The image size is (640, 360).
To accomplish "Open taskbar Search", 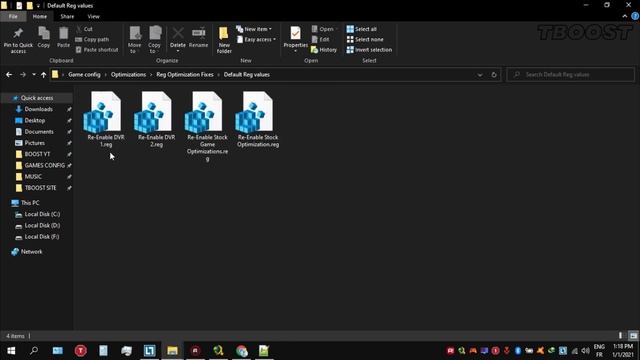I will pos(34,351).
